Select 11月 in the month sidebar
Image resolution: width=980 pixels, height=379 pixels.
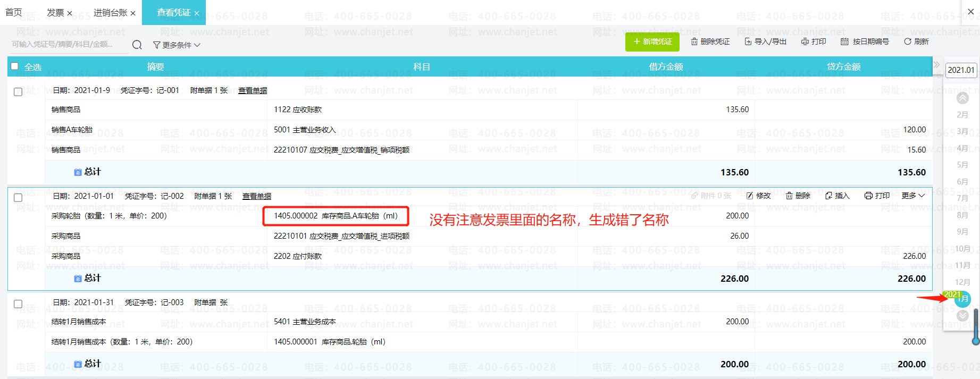pyautogui.click(x=962, y=265)
